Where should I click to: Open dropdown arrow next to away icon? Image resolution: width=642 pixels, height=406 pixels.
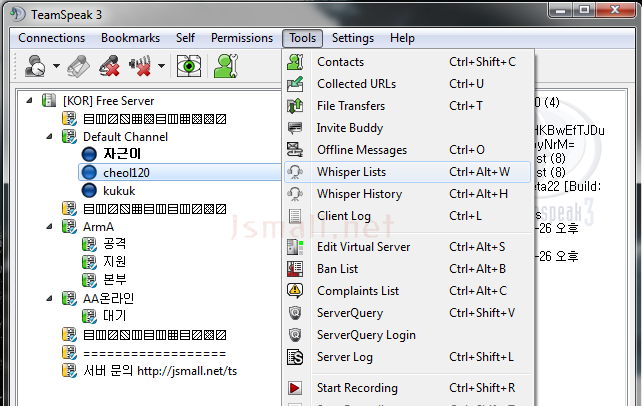[x=57, y=66]
